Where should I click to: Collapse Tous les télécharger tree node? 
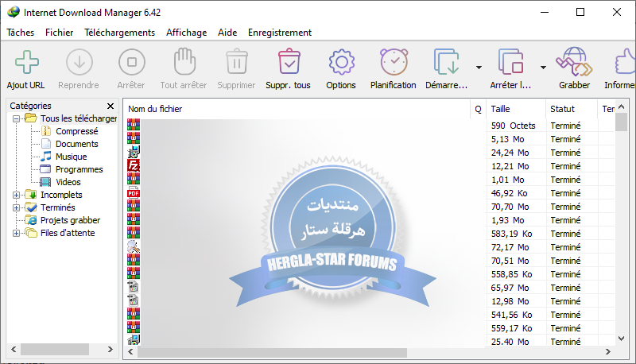(16, 118)
